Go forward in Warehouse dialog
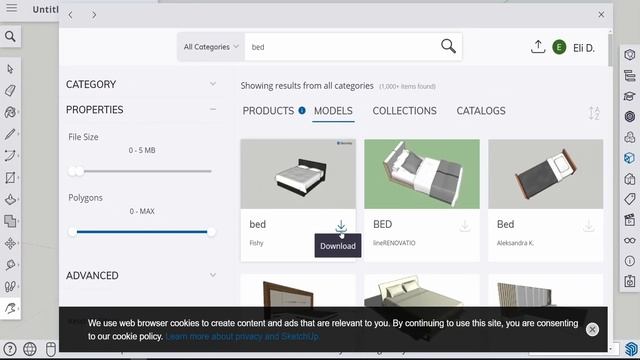 tap(94, 15)
